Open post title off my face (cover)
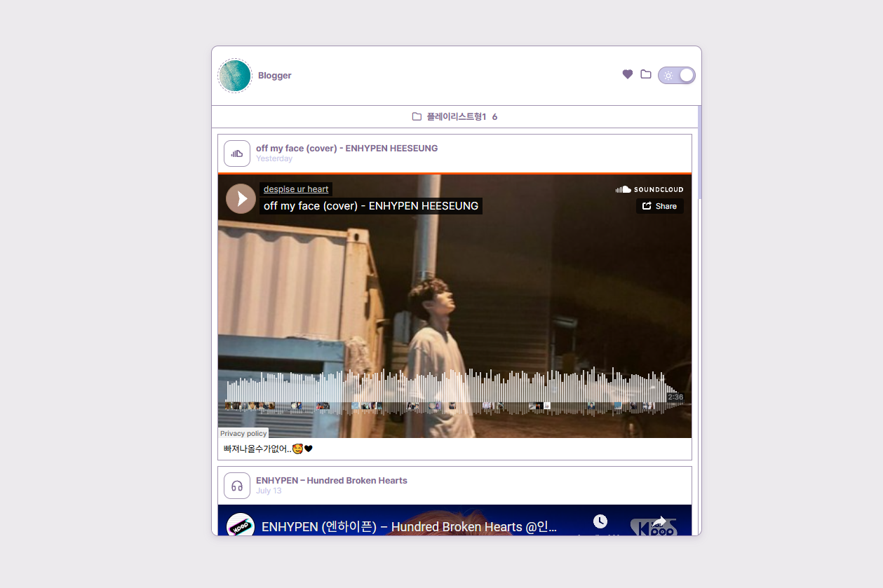883x588 pixels. coord(346,148)
